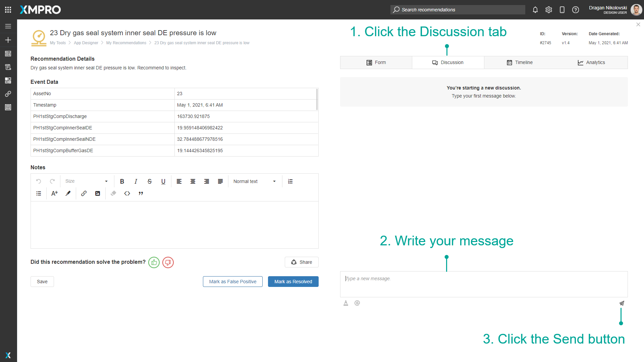Open the Normal text style dropdown

tap(255, 181)
